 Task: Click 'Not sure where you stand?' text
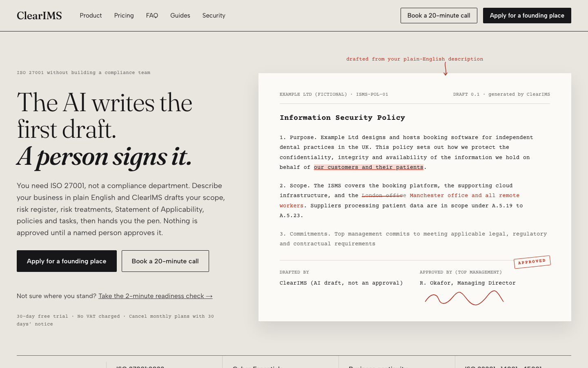pyautogui.click(x=56, y=296)
